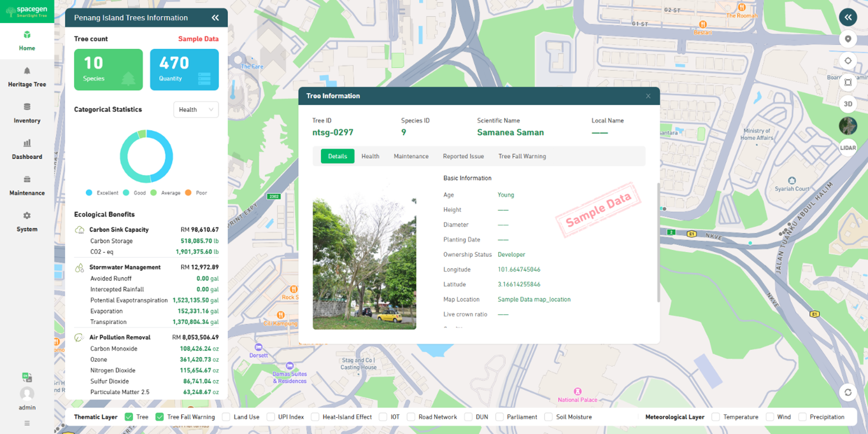Image resolution: width=868 pixels, height=434 pixels.
Task: Open the Reported Issue tab
Action: tap(463, 156)
